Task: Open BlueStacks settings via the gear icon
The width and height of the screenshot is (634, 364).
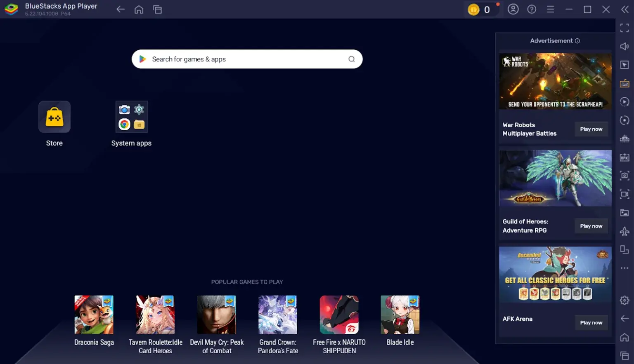Action: point(625,300)
